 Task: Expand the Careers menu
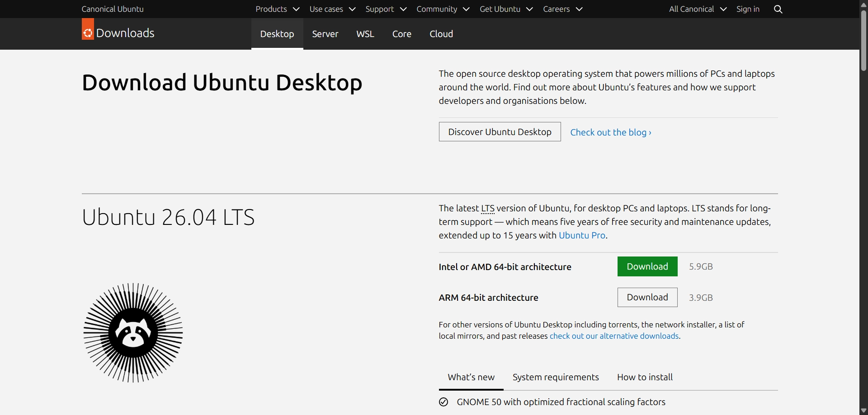tap(563, 9)
